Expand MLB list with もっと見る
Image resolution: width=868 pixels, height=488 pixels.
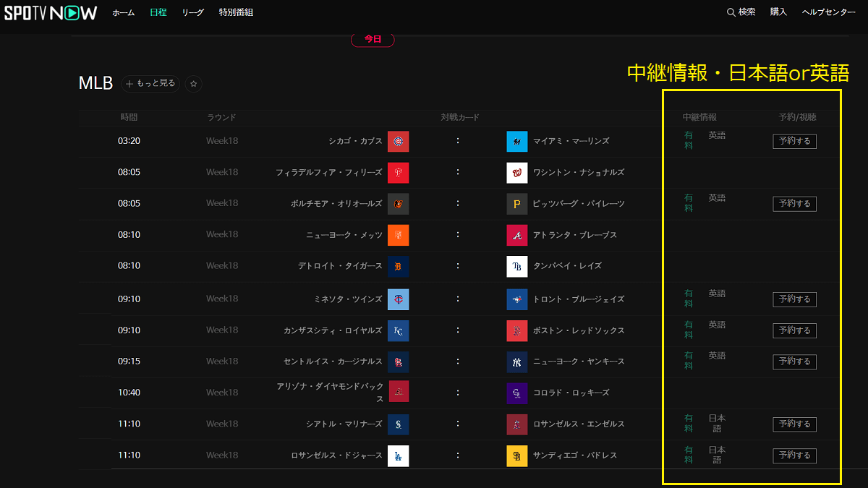click(150, 84)
